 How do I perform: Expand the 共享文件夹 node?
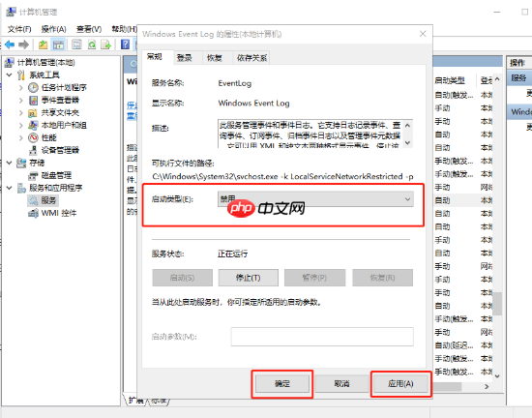click(x=21, y=112)
